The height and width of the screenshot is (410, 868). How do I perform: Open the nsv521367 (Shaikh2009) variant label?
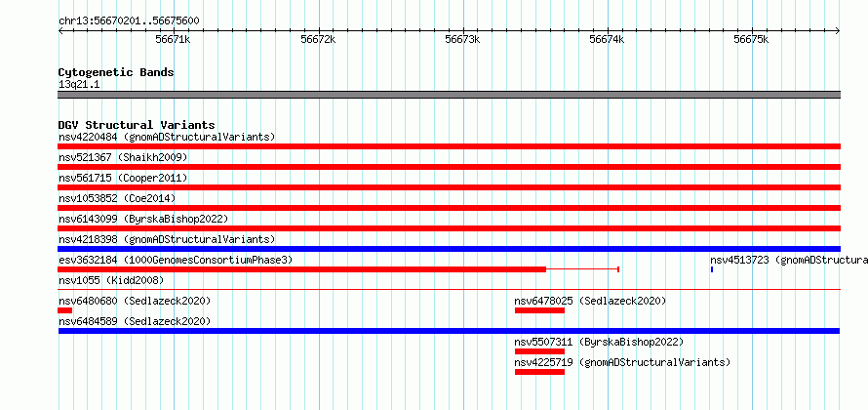click(123, 157)
